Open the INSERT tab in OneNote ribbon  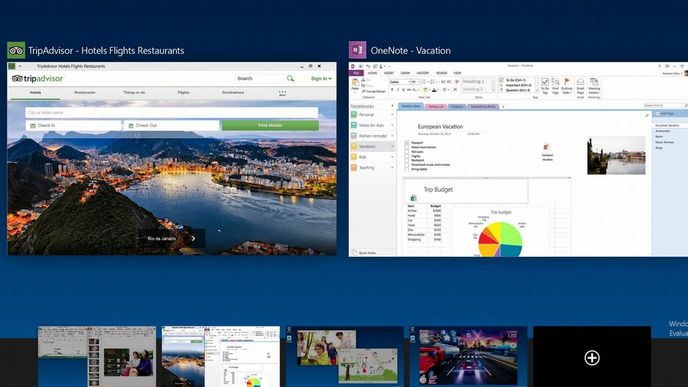tap(389, 73)
